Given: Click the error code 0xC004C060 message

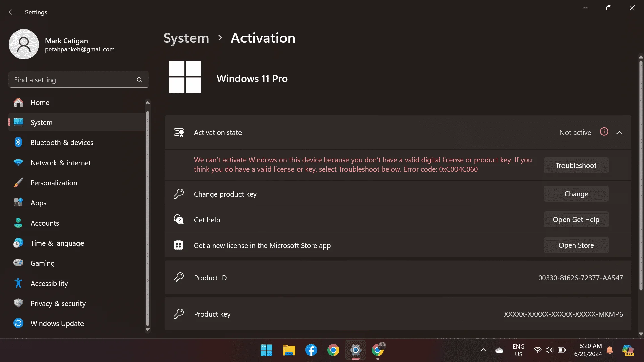Looking at the screenshot, I should click(363, 165).
